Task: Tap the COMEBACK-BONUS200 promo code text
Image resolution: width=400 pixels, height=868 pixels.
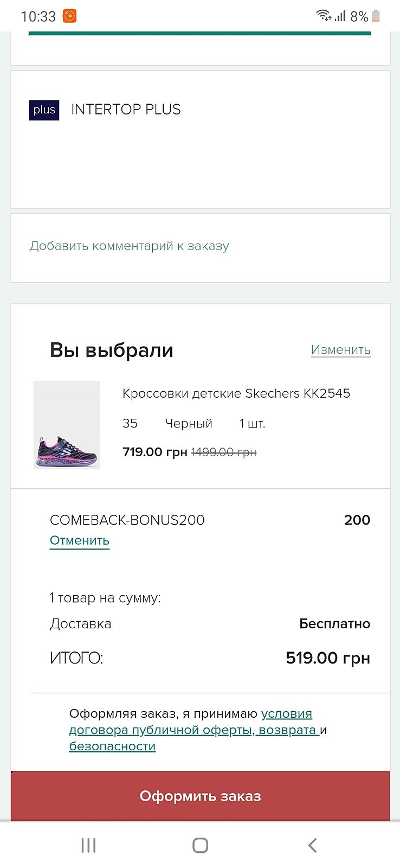Action: pos(127,520)
